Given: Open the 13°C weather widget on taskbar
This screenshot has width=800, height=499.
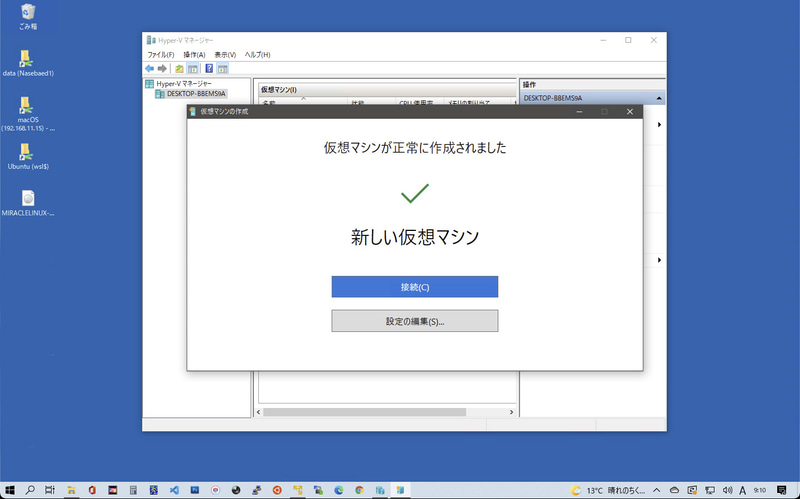Looking at the screenshot, I should click(x=607, y=490).
